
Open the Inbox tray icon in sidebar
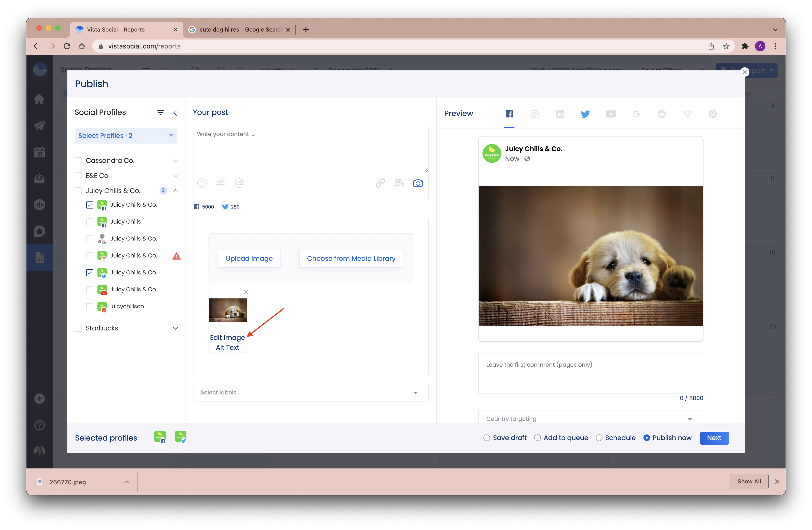click(x=39, y=178)
